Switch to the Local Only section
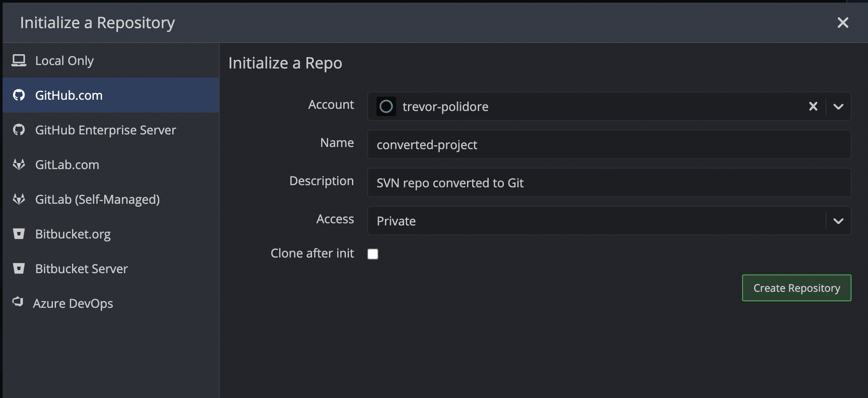Screen dimensions: 868x398 coord(64,60)
